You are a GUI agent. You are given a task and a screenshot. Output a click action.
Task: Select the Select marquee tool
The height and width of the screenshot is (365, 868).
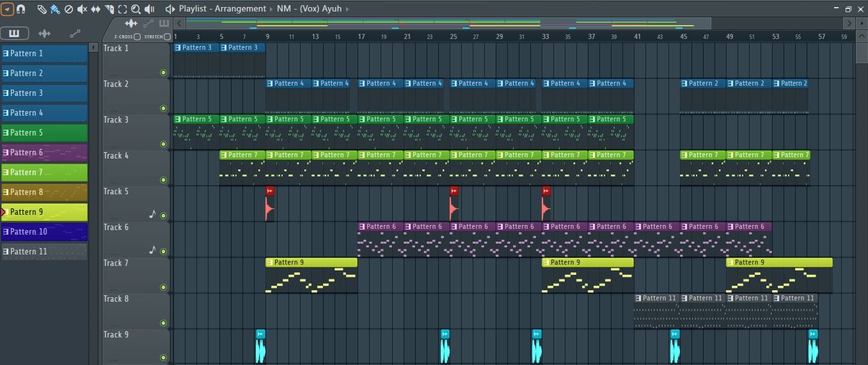pyautogui.click(x=122, y=9)
